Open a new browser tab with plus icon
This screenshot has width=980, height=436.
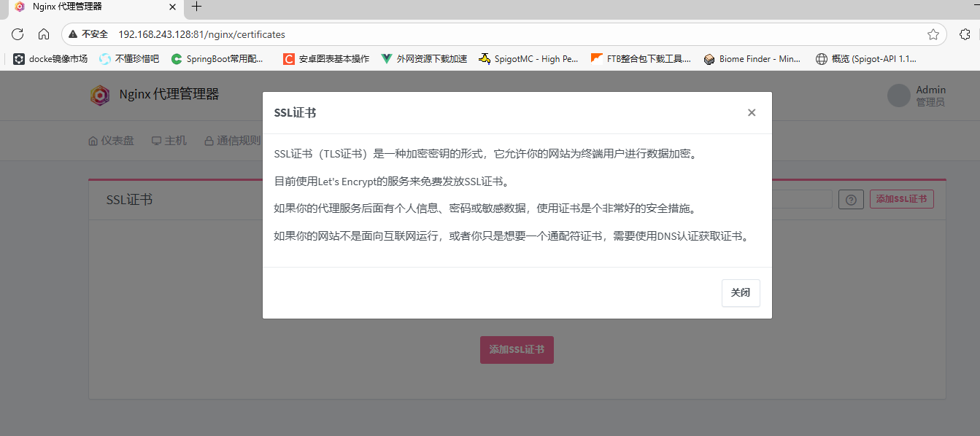196,7
